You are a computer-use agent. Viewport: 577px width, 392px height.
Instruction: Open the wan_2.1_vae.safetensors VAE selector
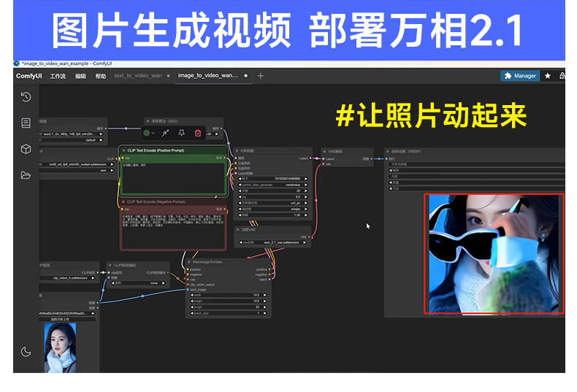tap(272, 242)
